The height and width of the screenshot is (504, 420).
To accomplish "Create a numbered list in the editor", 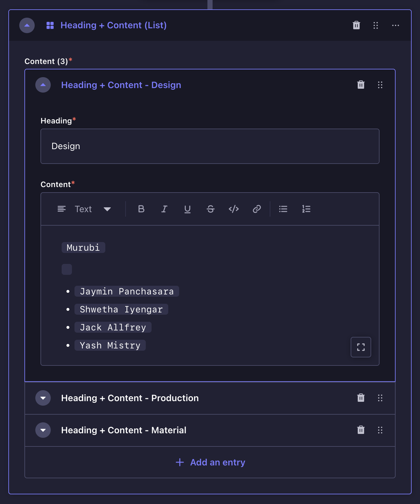I will pos(306,209).
